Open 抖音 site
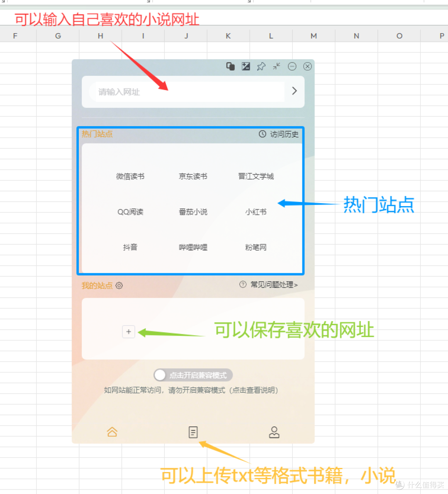 point(130,247)
